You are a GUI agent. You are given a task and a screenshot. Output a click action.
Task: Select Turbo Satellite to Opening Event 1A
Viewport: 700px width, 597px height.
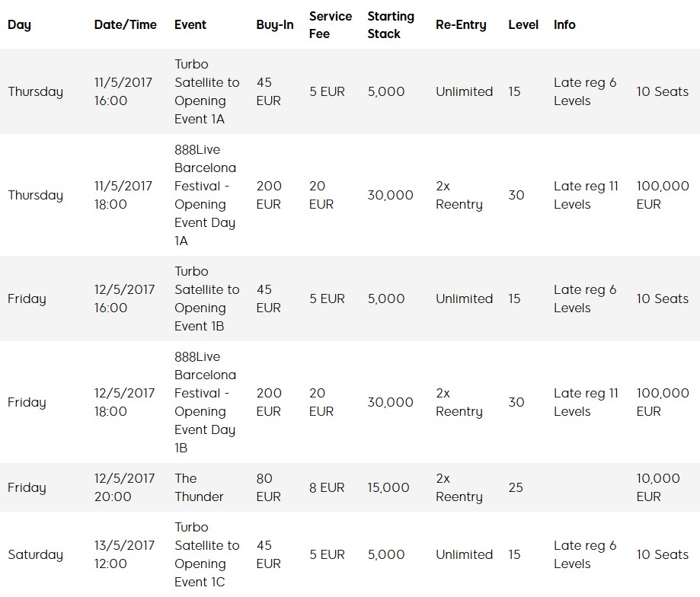tap(207, 91)
